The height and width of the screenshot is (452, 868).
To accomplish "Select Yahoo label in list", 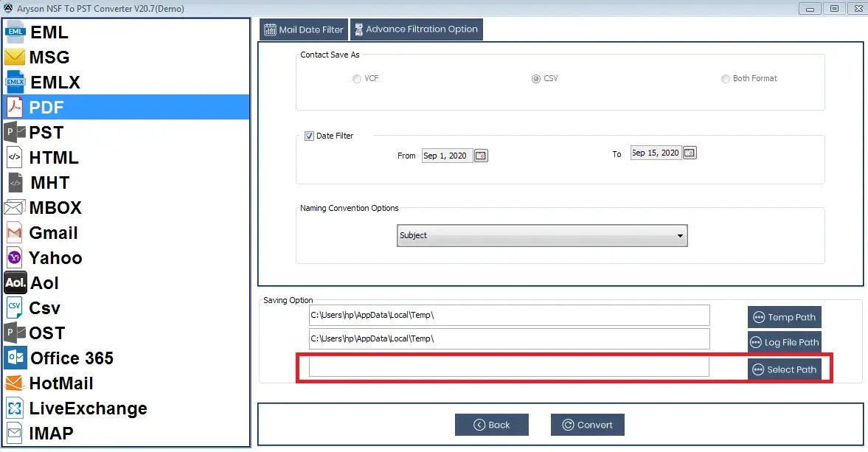I will coord(55,258).
